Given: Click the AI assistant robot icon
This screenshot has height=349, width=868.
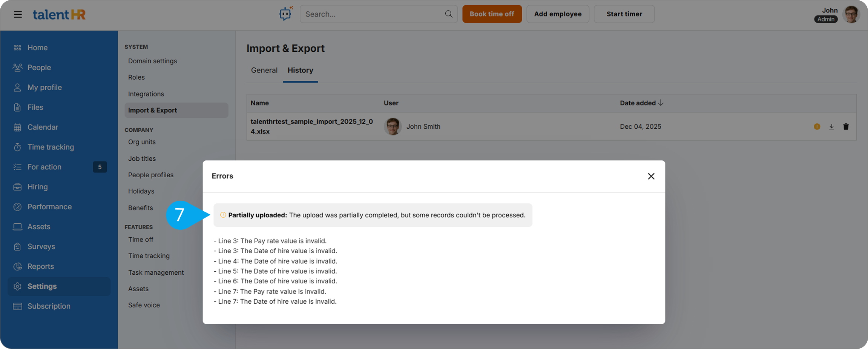Looking at the screenshot, I should pos(285,14).
